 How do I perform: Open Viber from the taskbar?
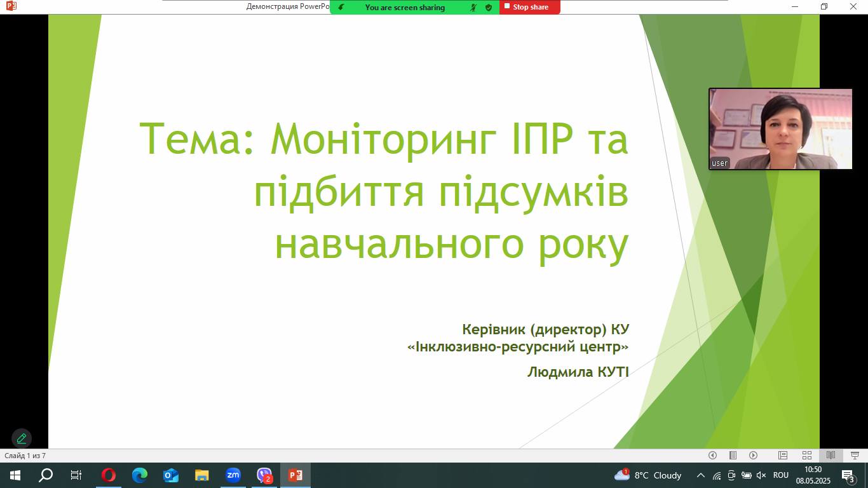pos(264,475)
